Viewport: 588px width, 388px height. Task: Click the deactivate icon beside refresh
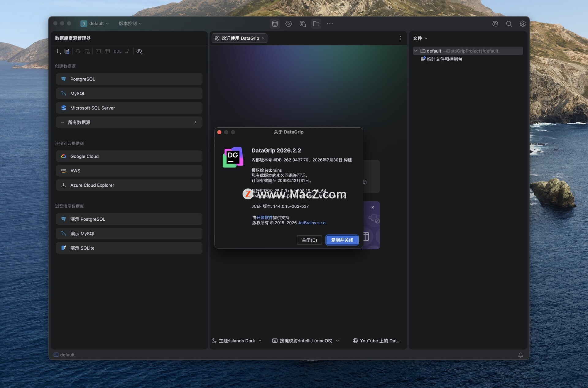pyautogui.click(x=87, y=51)
